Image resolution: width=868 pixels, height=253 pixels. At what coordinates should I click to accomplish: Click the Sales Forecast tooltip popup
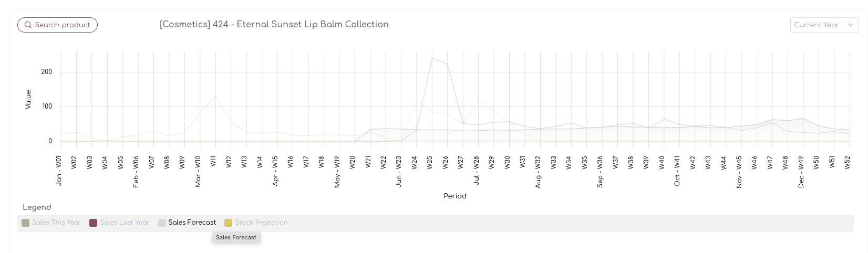236,238
